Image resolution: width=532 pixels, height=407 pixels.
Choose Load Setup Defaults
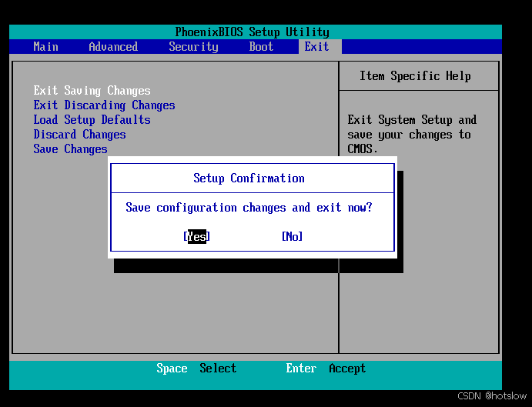[x=92, y=120]
